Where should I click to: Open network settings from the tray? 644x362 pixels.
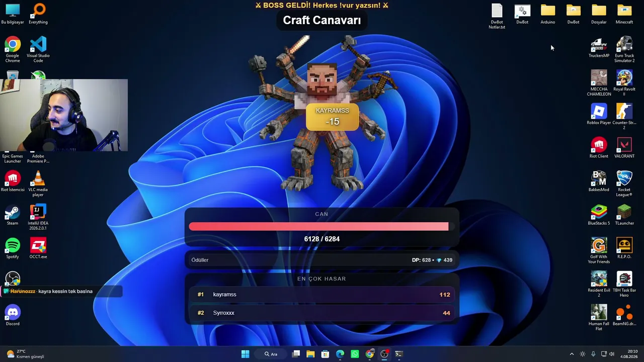604,354
